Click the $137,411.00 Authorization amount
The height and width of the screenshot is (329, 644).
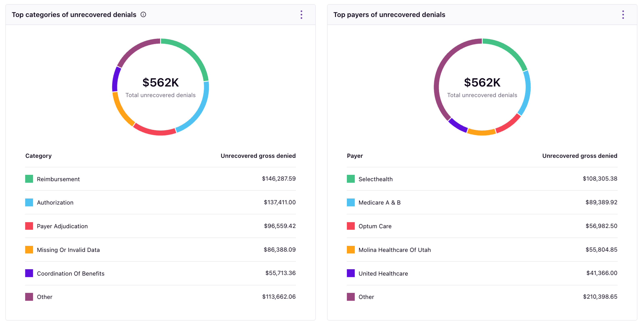tap(280, 202)
